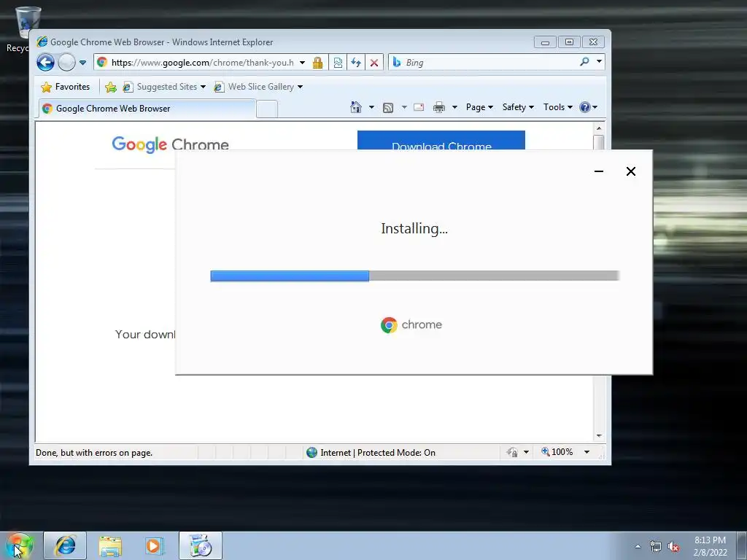The image size is (747, 560).
Task: Click "Done, but with errors on page." status
Action: [94, 453]
